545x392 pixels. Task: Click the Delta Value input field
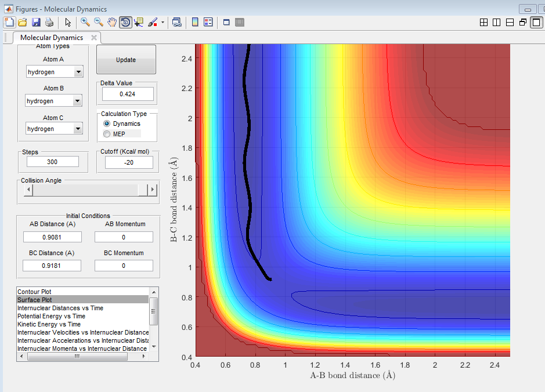coord(128,94)
